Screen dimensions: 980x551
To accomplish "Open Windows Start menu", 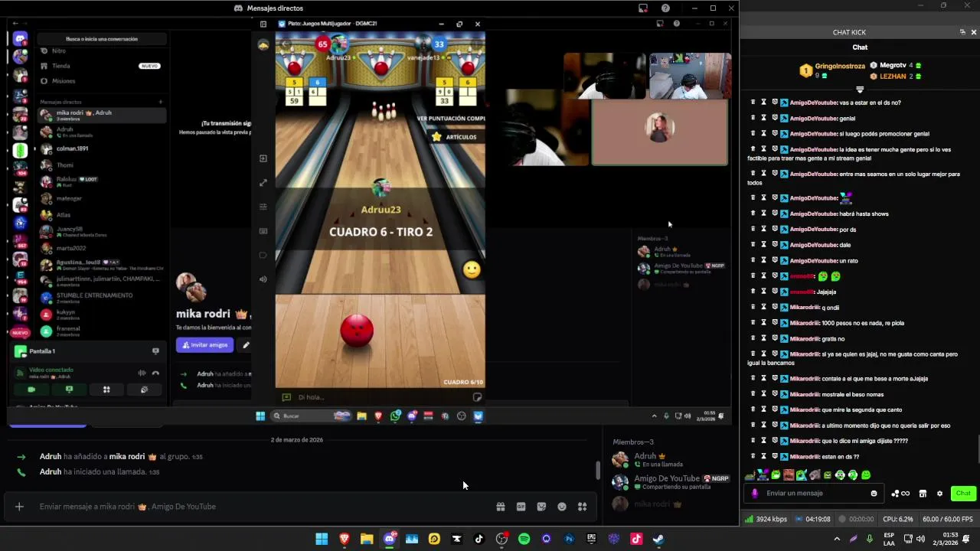I will click(322, 539).
